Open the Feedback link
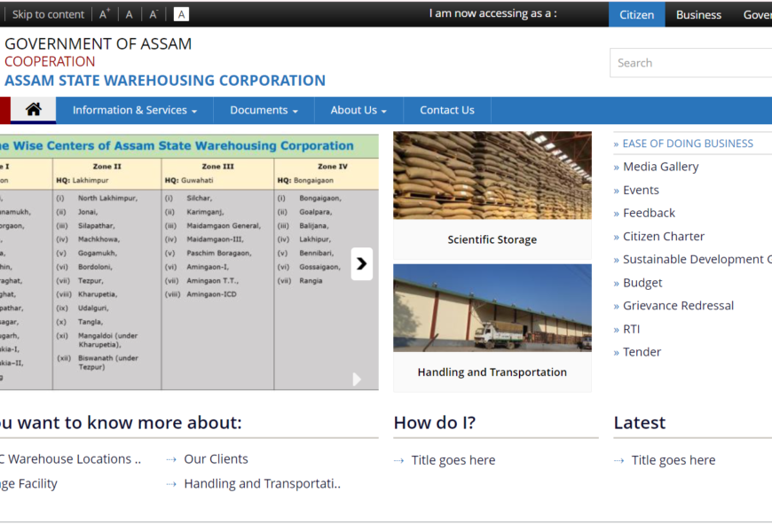 [649, 213]
